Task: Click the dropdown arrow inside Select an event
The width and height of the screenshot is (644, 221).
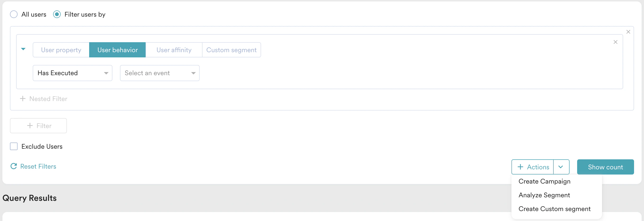Action: [x=193, y=73]
